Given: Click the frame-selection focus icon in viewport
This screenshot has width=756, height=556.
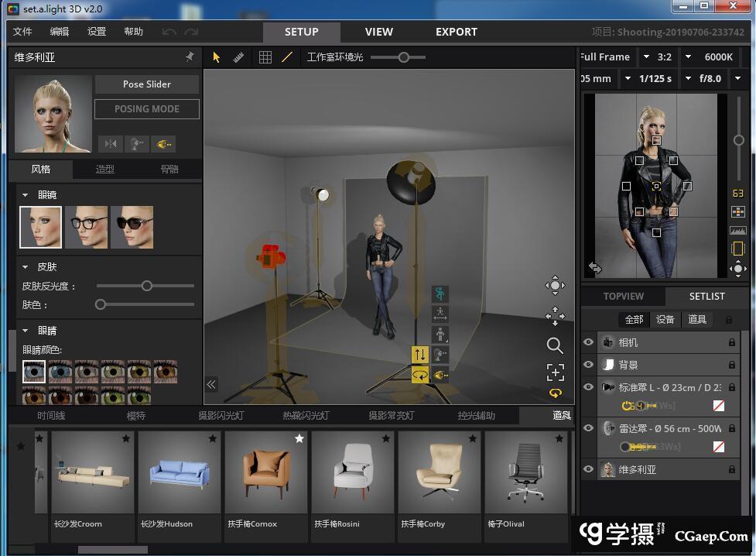Looking at the screenshot, I should (555, 372).
